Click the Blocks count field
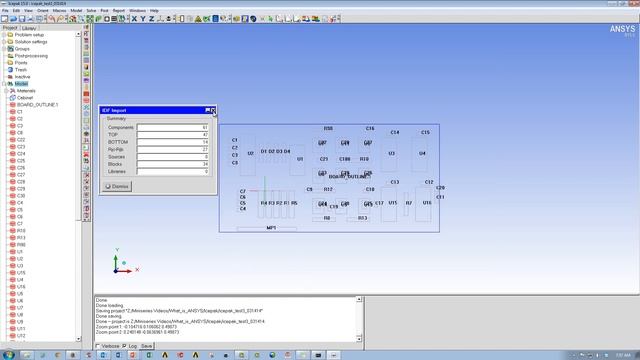The image size is (640, 360). coord(173,164)
